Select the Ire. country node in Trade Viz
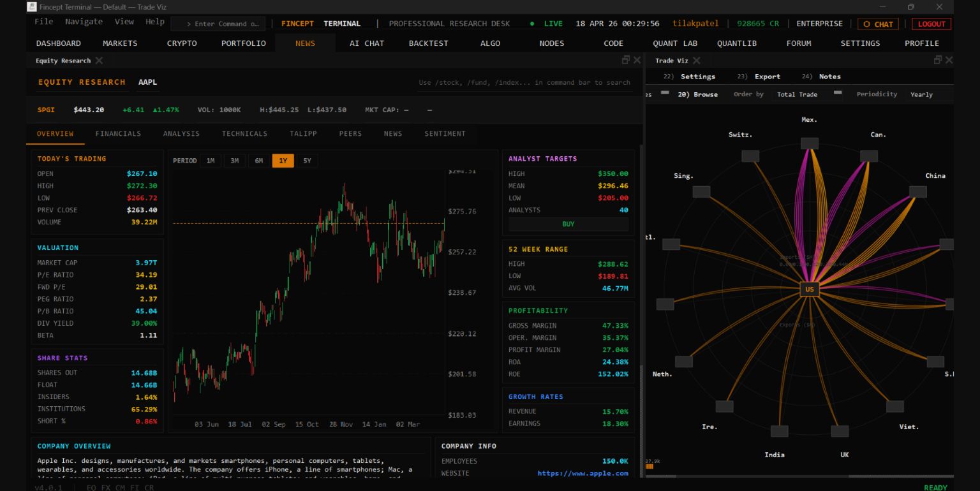This screenshot has height=491, width=980. pyautogui.click(x=725, y=406)
